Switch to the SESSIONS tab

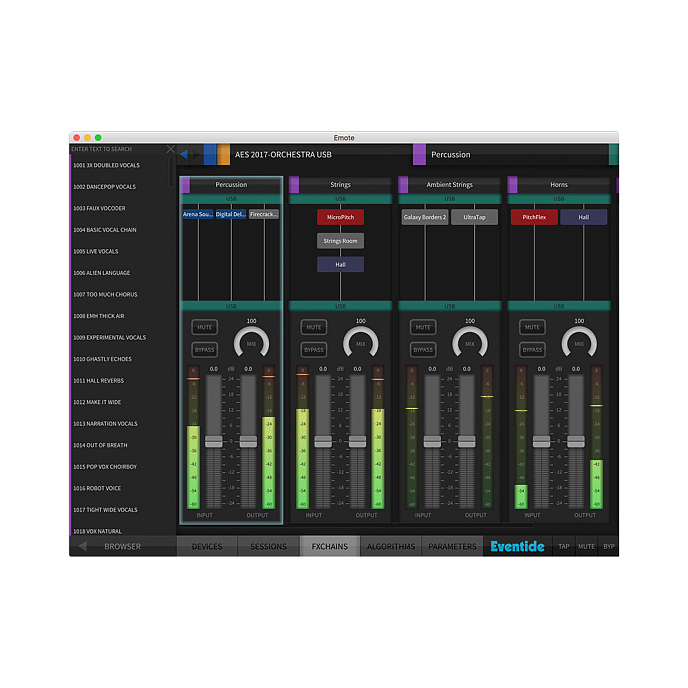[x=269, y=546]
